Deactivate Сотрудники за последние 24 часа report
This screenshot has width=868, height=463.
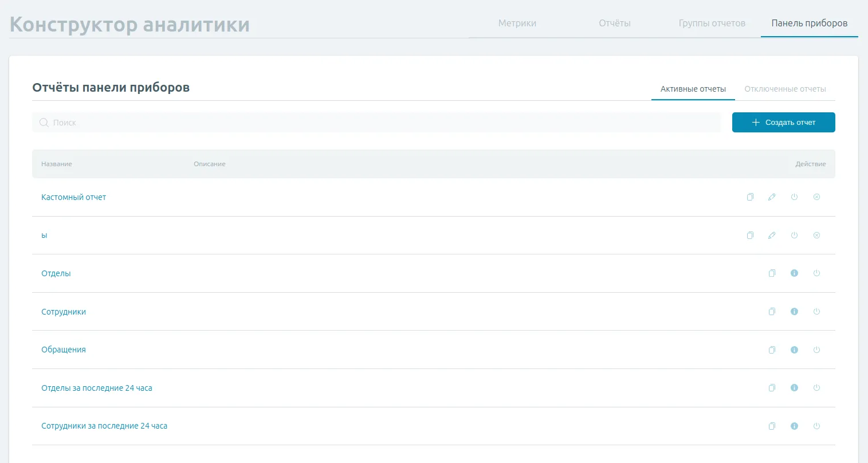click(x=816, y=426)
